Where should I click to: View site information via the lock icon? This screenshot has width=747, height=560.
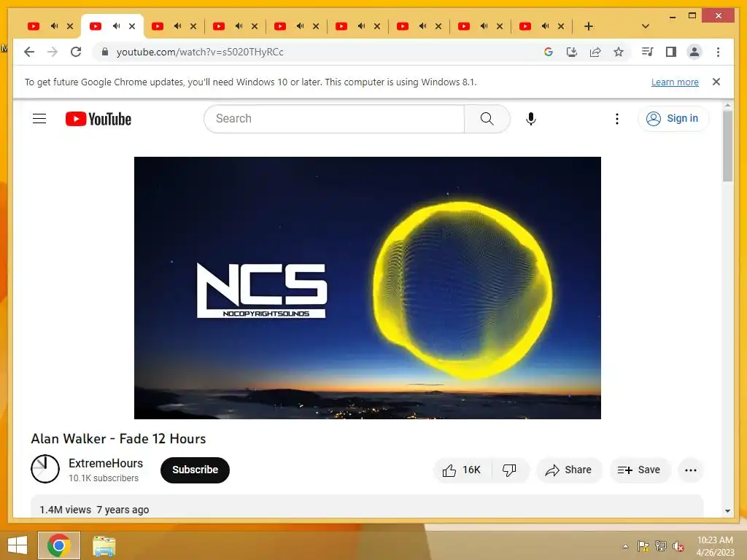point(105,52)
